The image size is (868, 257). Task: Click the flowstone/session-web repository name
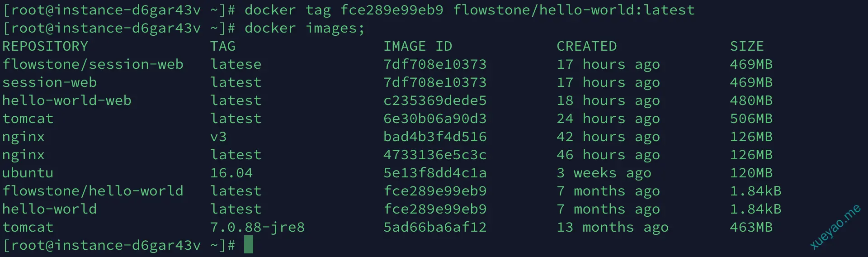pyautogui.click(x=93, y=64)
